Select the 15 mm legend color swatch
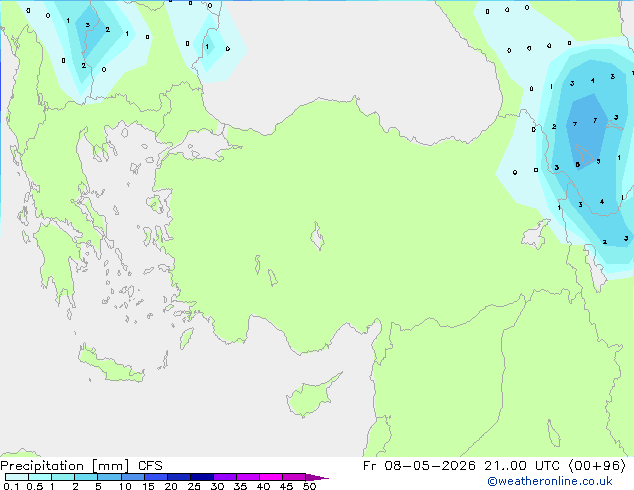Image resolution: width=634 pixels, height=490 pixels. click(155, 477)
